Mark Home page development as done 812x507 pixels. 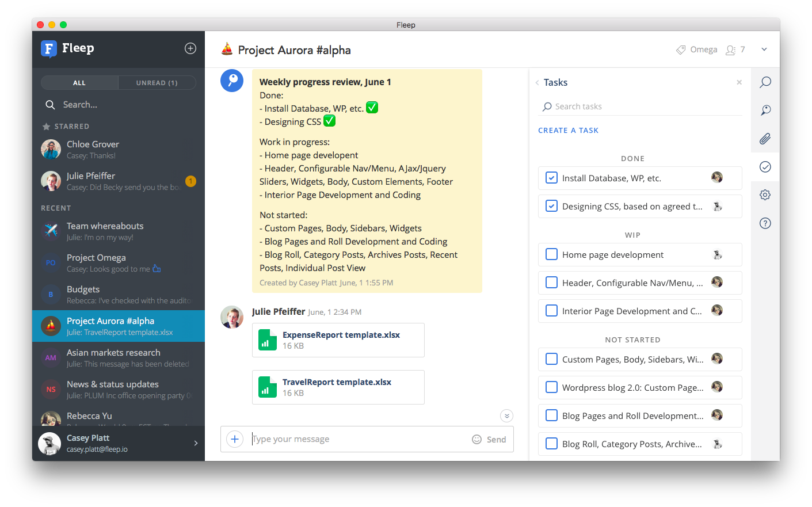[551, 254]
